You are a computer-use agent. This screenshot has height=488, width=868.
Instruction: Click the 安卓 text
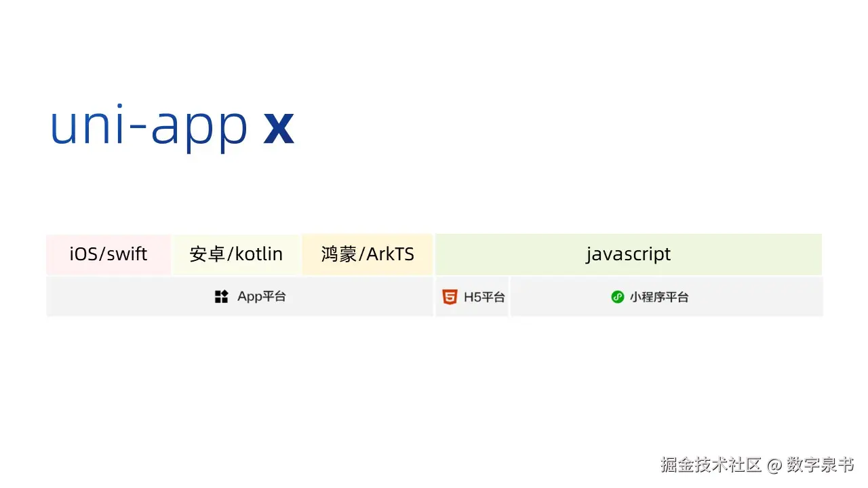coord(206,255)
